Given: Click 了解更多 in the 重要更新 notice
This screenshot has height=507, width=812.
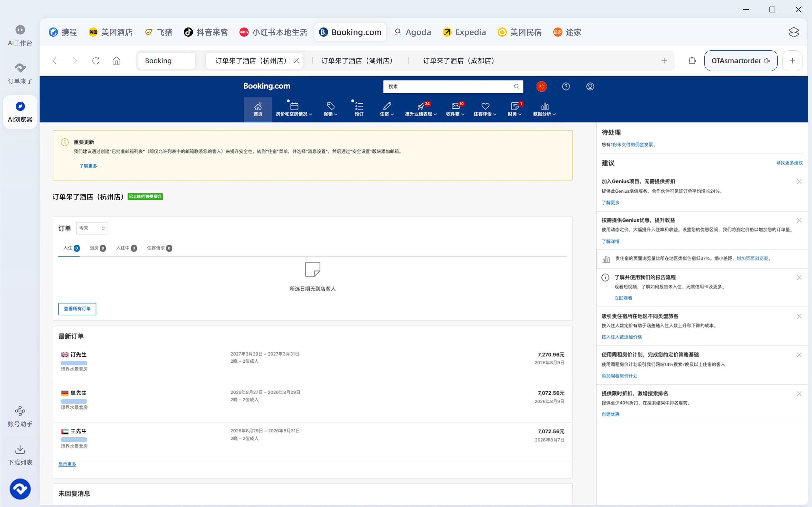Looking at the screenshot, I should click(x=88, y=166).
